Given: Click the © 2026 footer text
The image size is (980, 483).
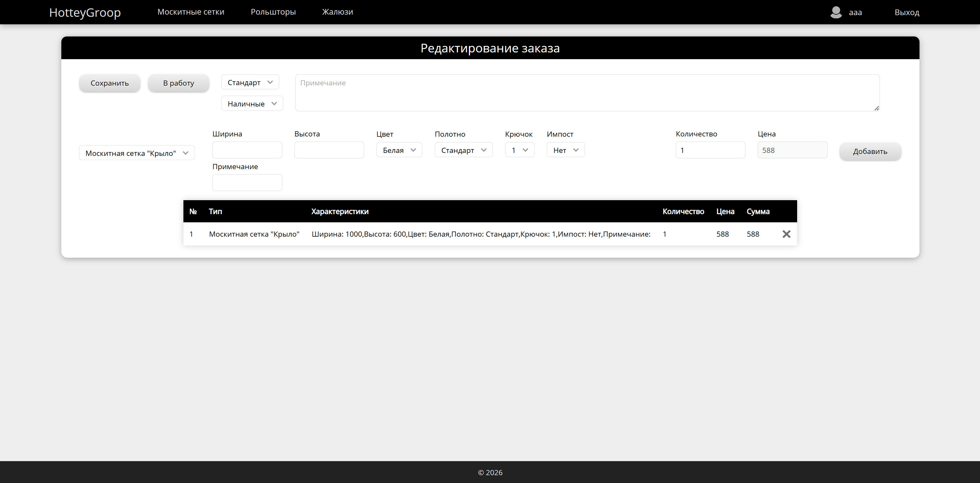Looking at the screenshot, I should click(x=490, y=472).
